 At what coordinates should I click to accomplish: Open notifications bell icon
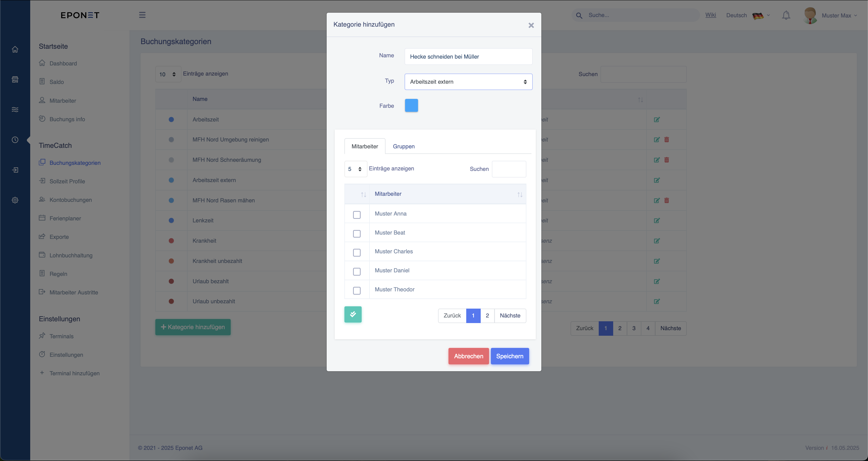pos(786,15)
